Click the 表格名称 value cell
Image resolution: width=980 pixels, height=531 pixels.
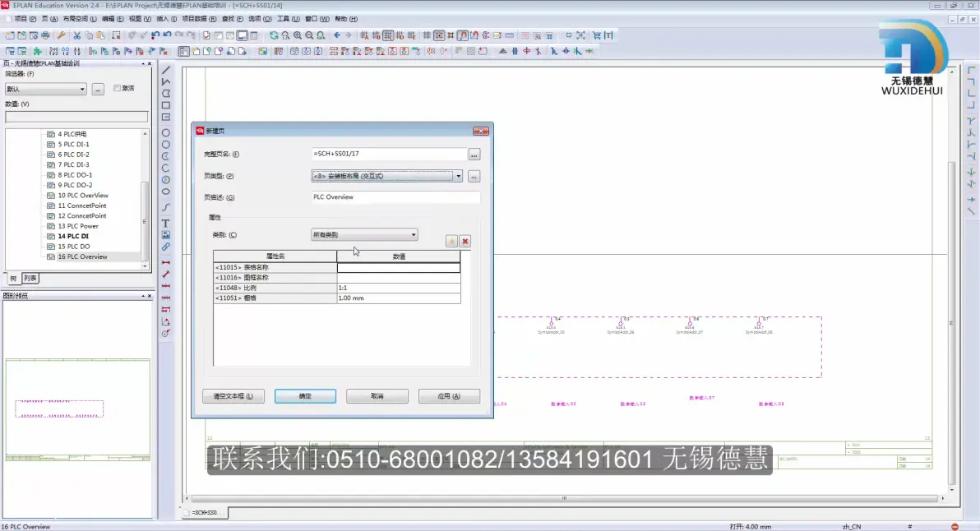pos(399,267)
